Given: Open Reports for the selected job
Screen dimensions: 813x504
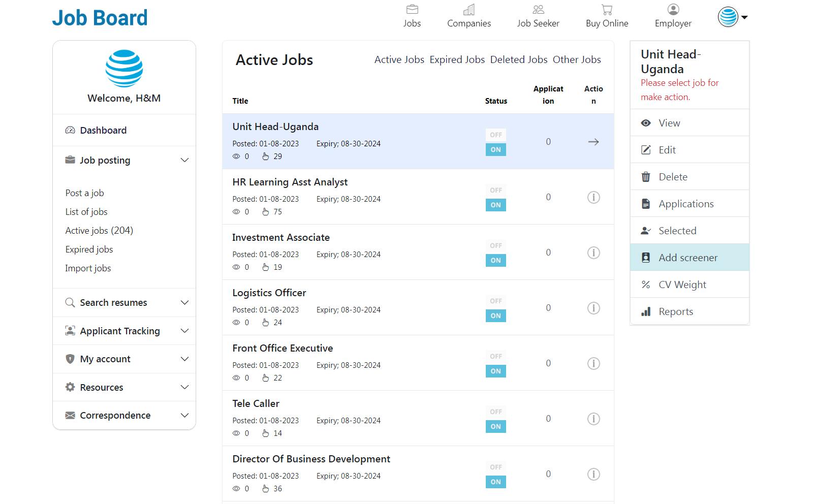Looking at the screenshot, I should [x=675, y=311].
